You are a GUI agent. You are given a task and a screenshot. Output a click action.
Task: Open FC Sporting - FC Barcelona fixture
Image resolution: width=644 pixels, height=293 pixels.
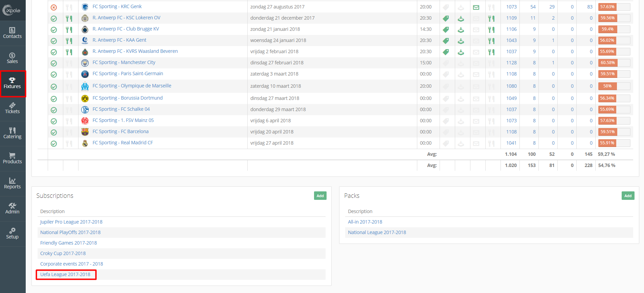click(x=120, y=131)
